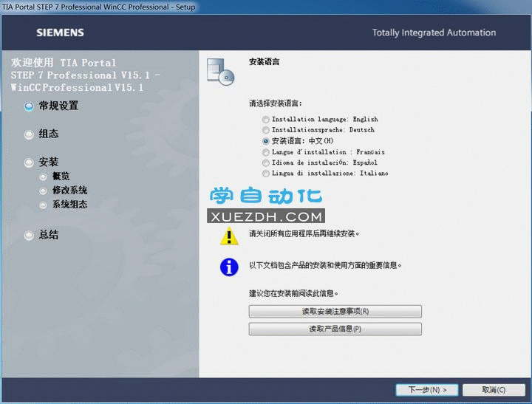Select English installation language radio button
532x404 pixels.
(x=266, y=120)
